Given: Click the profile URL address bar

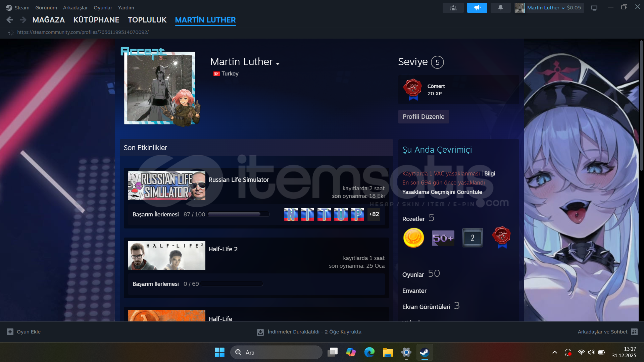Looking at the screenshot, I should tap(83, 32).
